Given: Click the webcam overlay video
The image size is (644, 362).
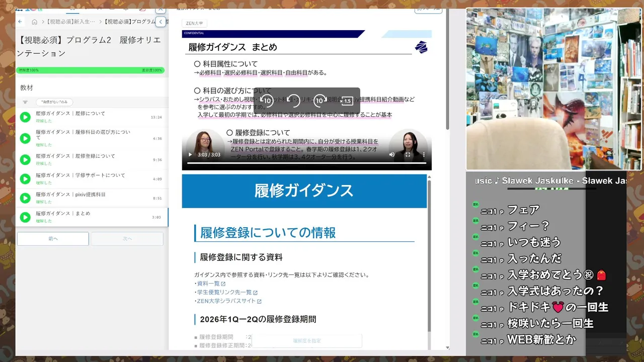Looking at the screenshot, I should [553, 89].
